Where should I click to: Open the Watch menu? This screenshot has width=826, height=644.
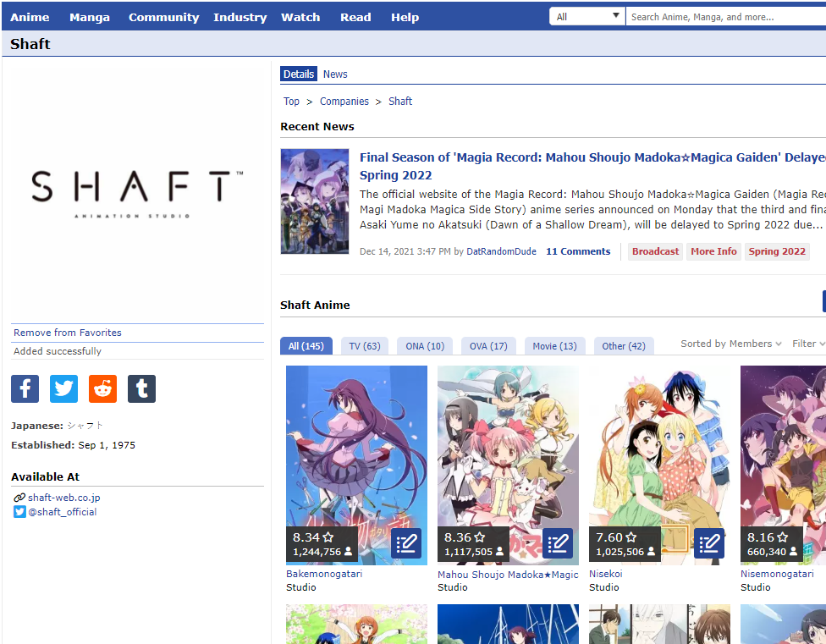tap(300, 18)
